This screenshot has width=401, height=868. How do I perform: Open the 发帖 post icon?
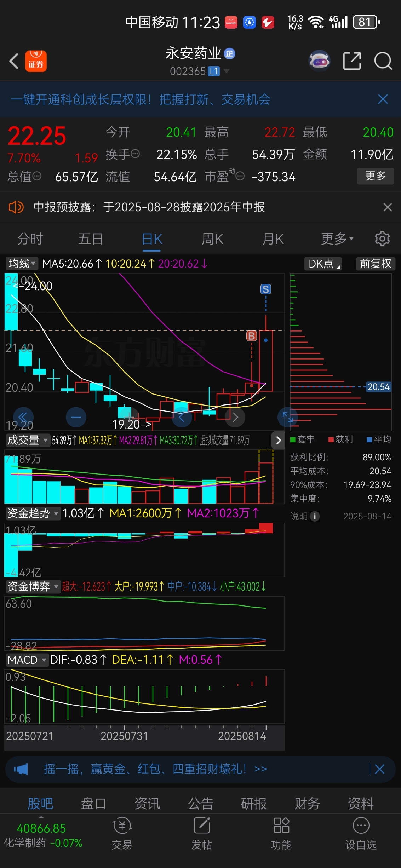click(x=202, y=833)
